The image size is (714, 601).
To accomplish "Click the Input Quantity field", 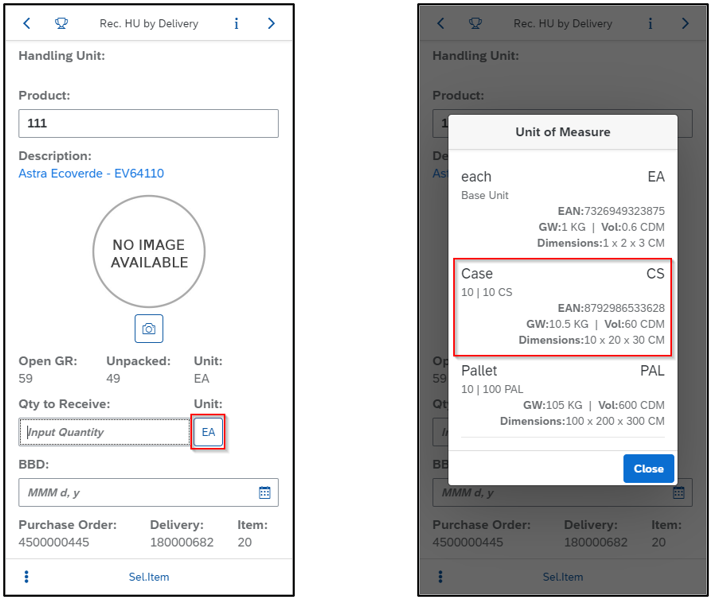I will (x=105, y=432).
